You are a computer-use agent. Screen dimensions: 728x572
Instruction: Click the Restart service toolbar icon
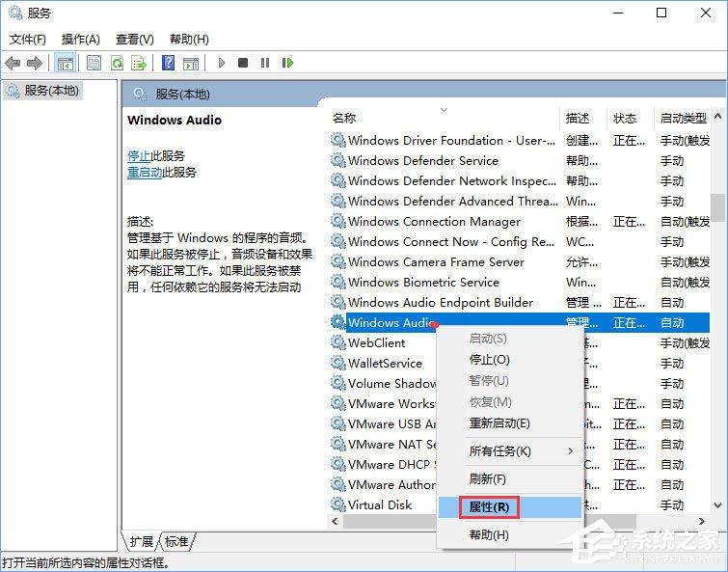point(287,62)
